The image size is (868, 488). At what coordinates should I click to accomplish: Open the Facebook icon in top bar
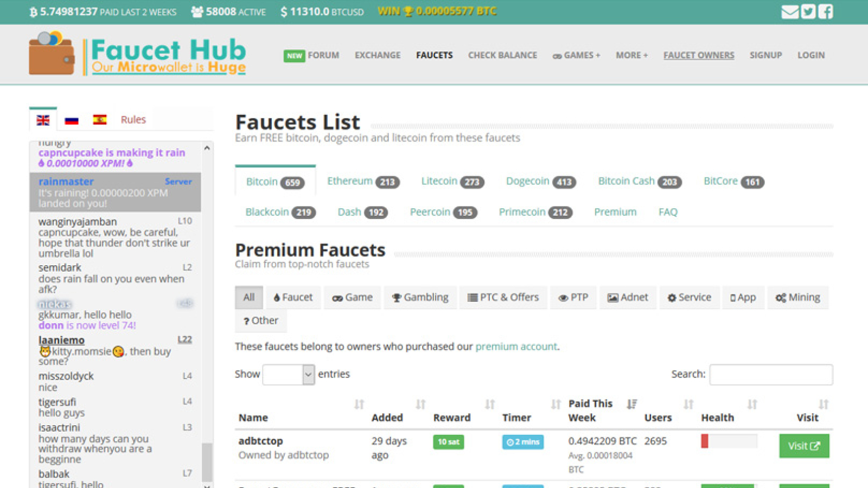(x=826, y=11)
